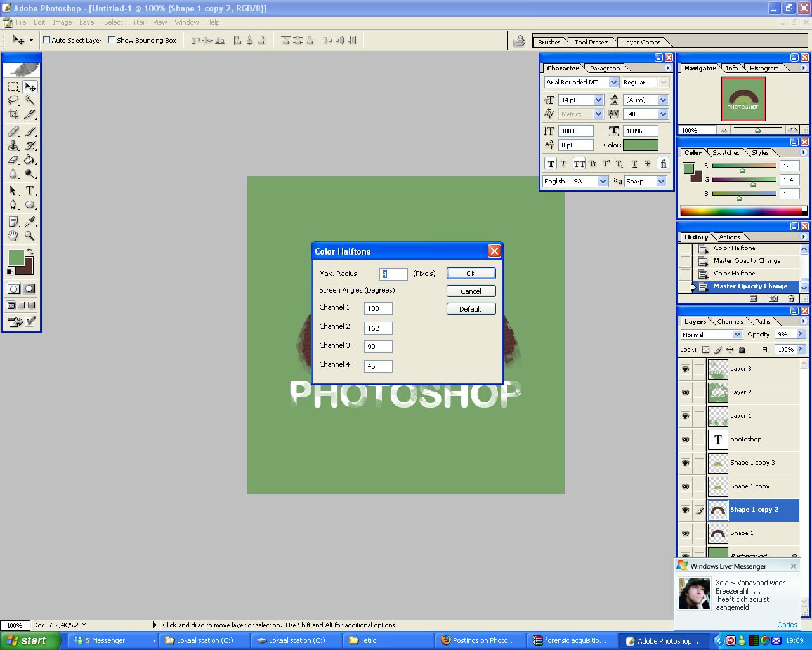This screenshot has height=650, width=812.
Task: Hide Shape 1 copy 3 layer eye
Action: tap(685, 463)
